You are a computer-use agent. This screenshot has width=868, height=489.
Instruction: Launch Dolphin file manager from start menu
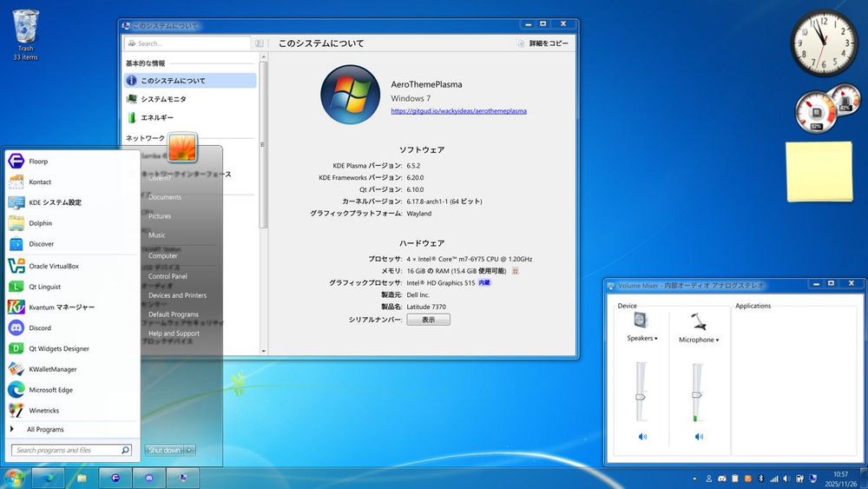coord(72,223)
